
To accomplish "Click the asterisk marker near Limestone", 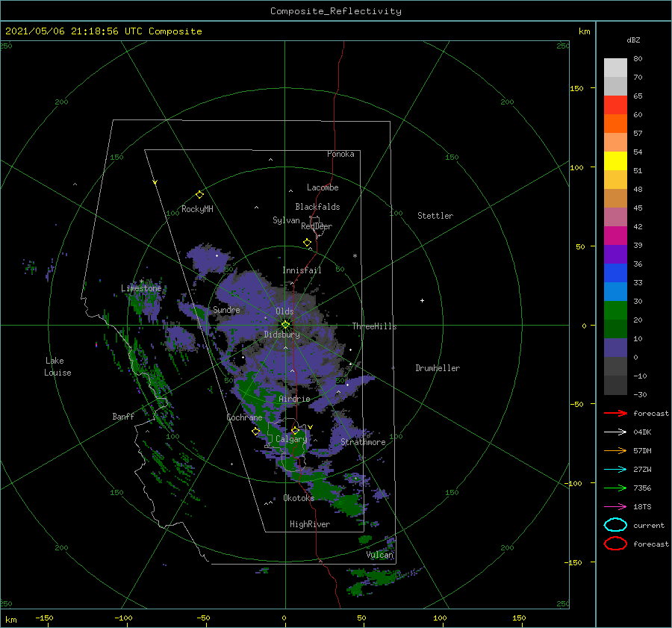I will click(x=141, y=282).
